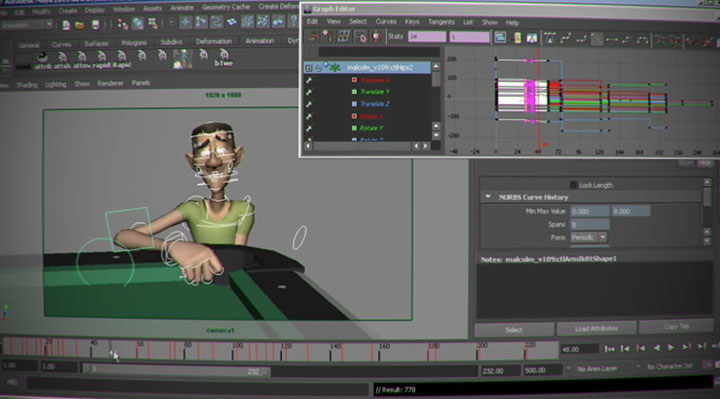Pin the Rotate X channel
The height and width of the screenshot is (399, 720).
309,117
